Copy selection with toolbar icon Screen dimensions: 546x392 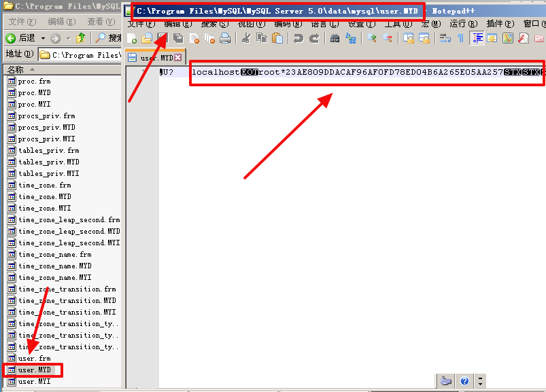[262, 38]
